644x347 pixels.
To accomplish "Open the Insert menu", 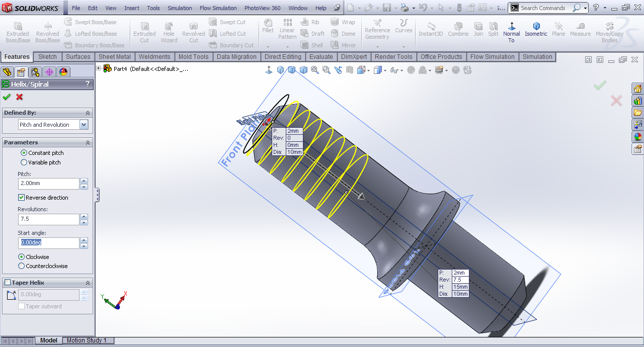I will click(132, 8).
